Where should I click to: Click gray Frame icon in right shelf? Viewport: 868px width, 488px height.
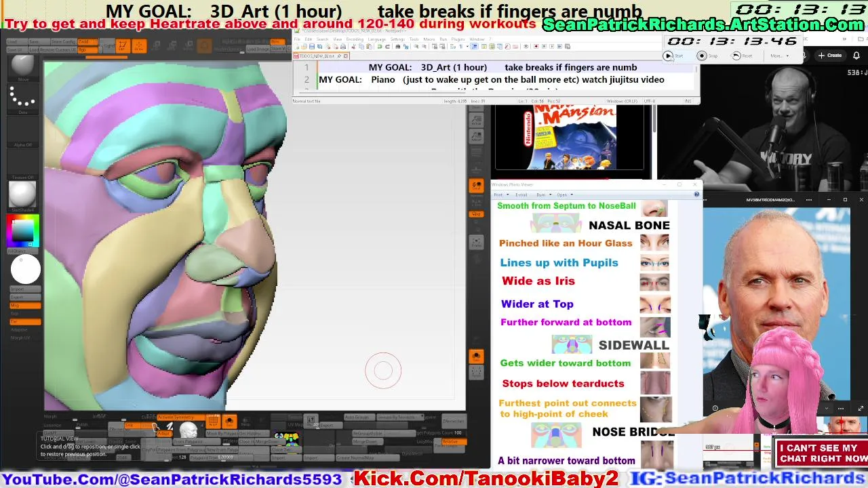(x=477, y=242)
